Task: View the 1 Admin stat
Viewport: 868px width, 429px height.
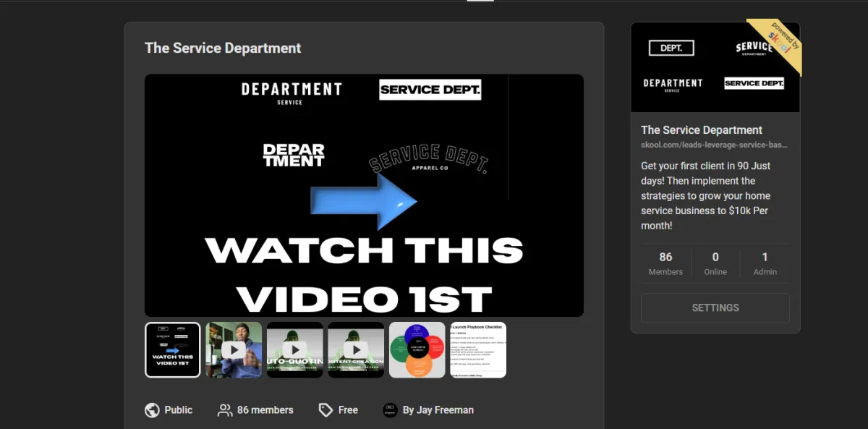Action: coord(765,263)
